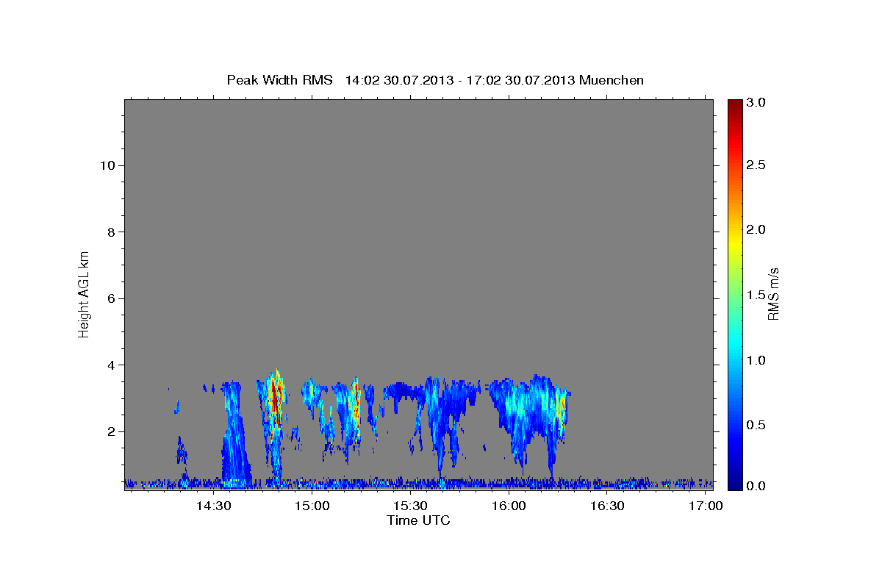Click the colorbar value 0.5

[x=756, y=425]
